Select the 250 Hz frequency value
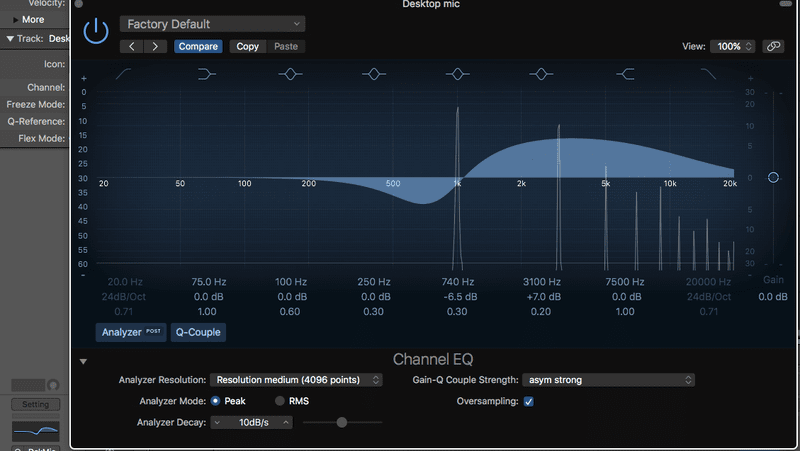 pyautogui.click(x=374, y=282)
